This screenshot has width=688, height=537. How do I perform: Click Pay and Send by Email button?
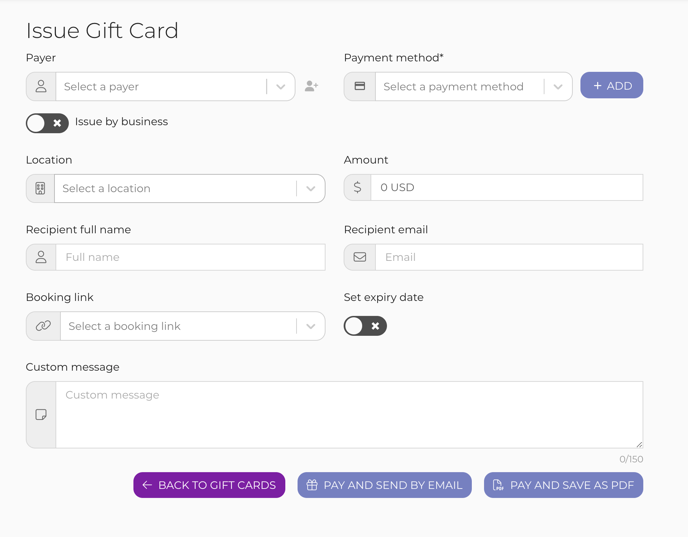[384, 485]
